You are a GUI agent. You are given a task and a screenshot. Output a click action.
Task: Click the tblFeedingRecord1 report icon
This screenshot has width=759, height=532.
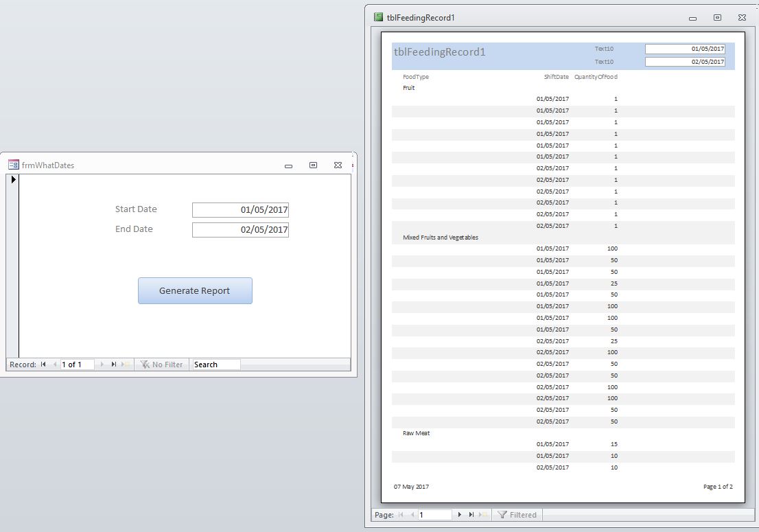click(379, 17)
